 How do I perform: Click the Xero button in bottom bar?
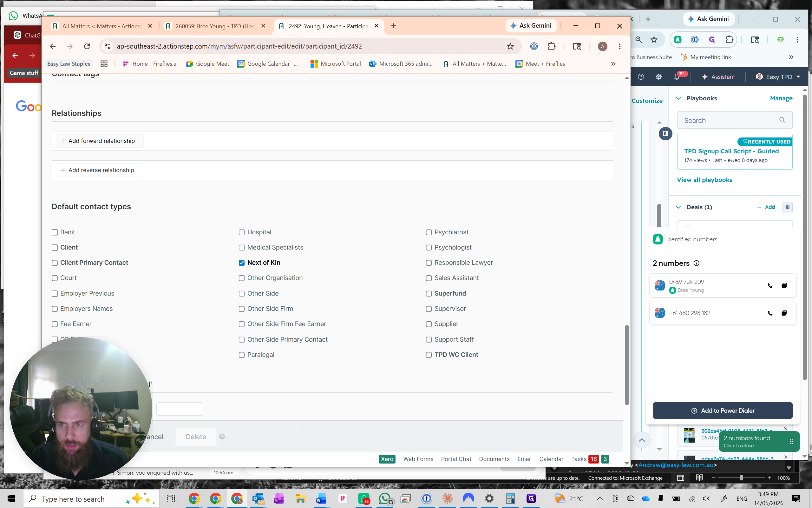click(x=387, y=459)
